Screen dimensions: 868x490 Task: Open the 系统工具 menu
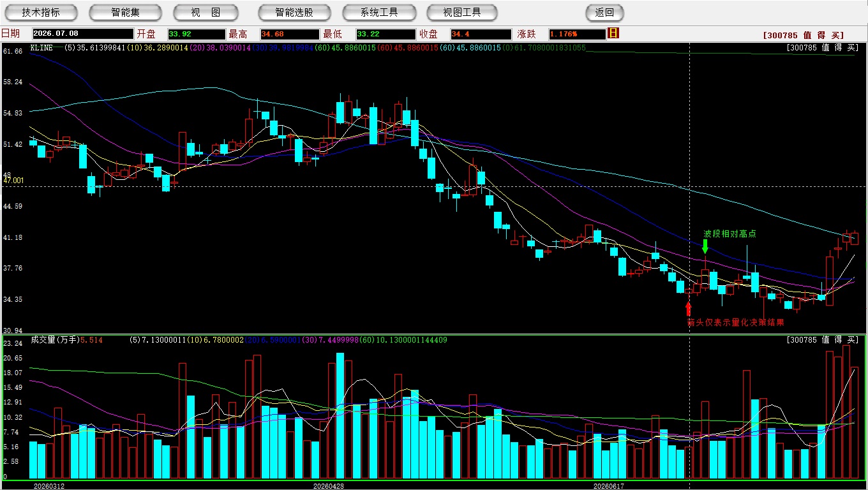(379, 12)
